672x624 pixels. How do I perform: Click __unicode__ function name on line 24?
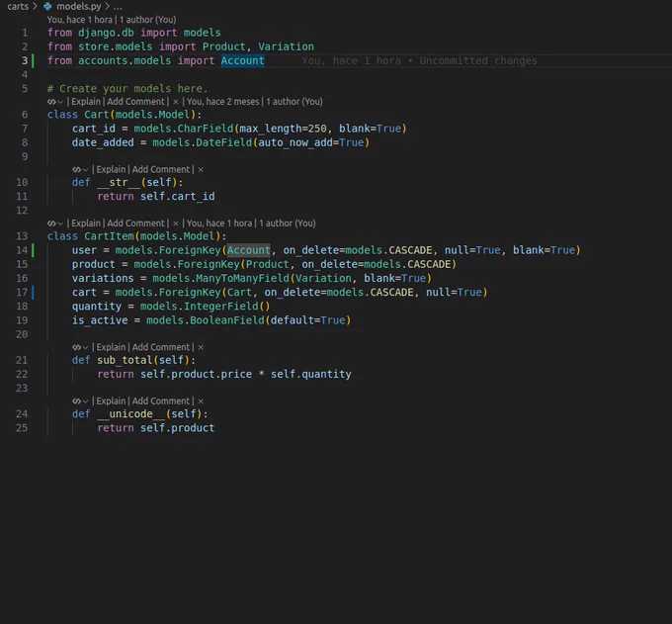[130, 413]
